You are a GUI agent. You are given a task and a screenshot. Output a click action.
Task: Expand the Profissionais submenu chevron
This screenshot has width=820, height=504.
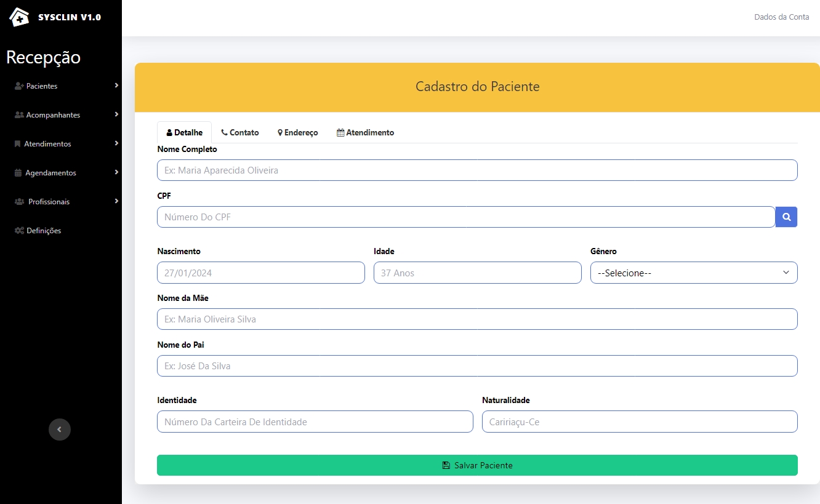[x=116, y=201]
